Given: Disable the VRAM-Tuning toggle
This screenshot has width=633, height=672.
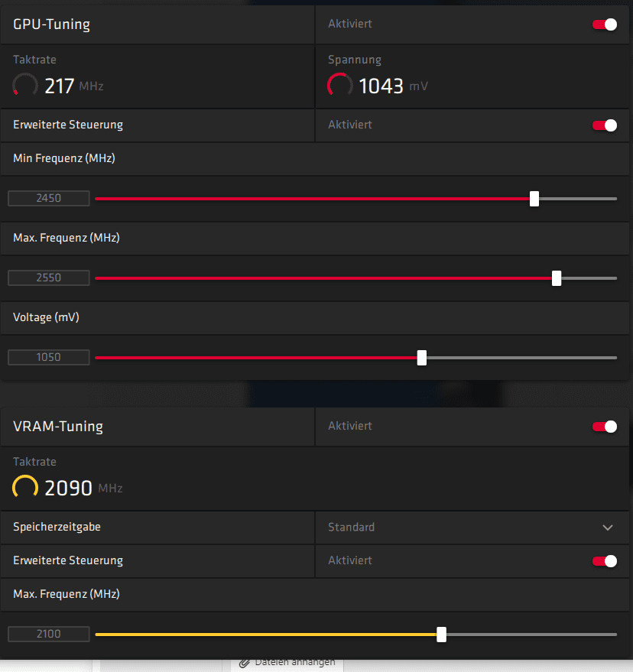Looking at the screenshot, I should 604,427.
